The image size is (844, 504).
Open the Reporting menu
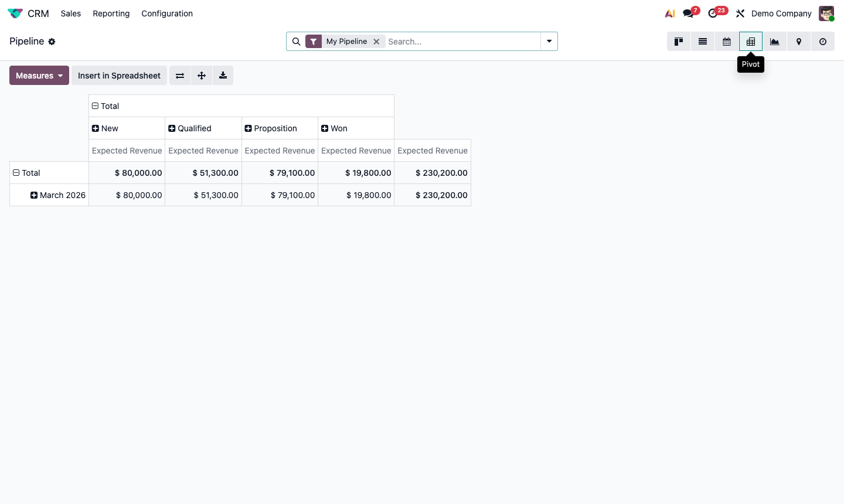point(111,13)
